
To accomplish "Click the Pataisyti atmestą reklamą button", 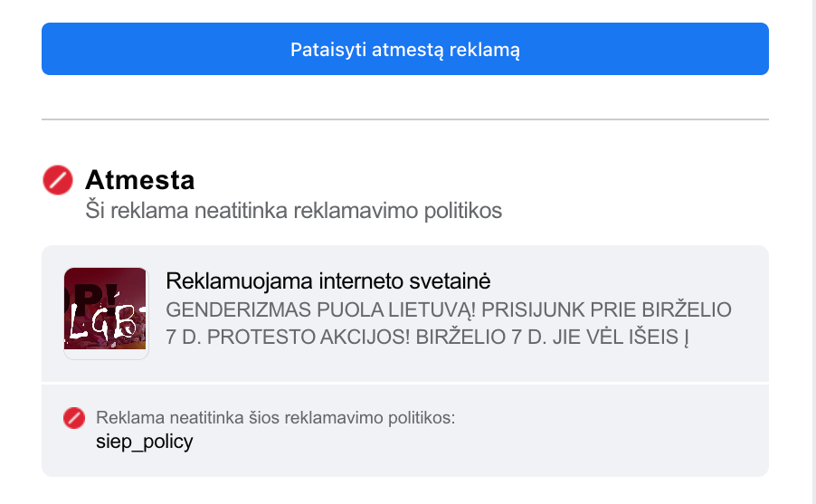I will tap(404, 49).
